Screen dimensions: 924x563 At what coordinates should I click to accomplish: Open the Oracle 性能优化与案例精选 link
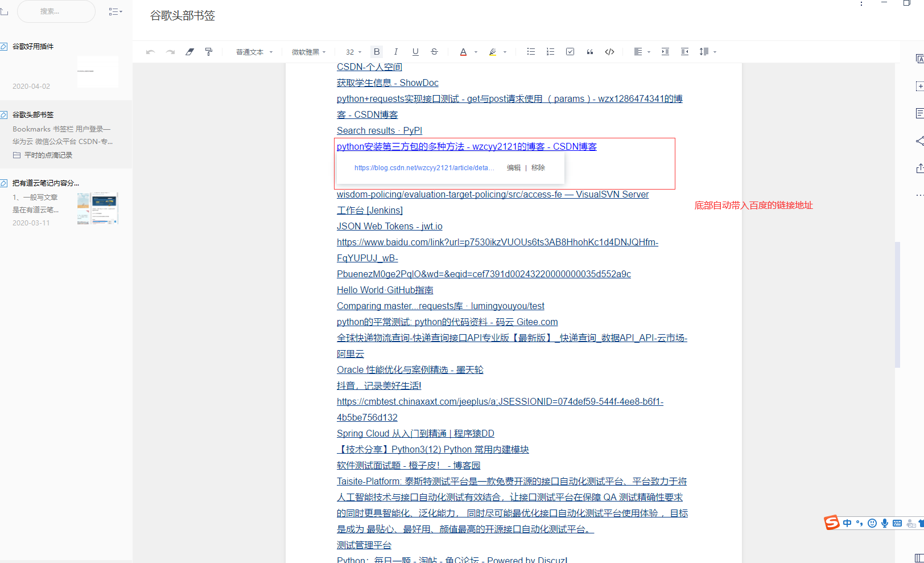410,369
